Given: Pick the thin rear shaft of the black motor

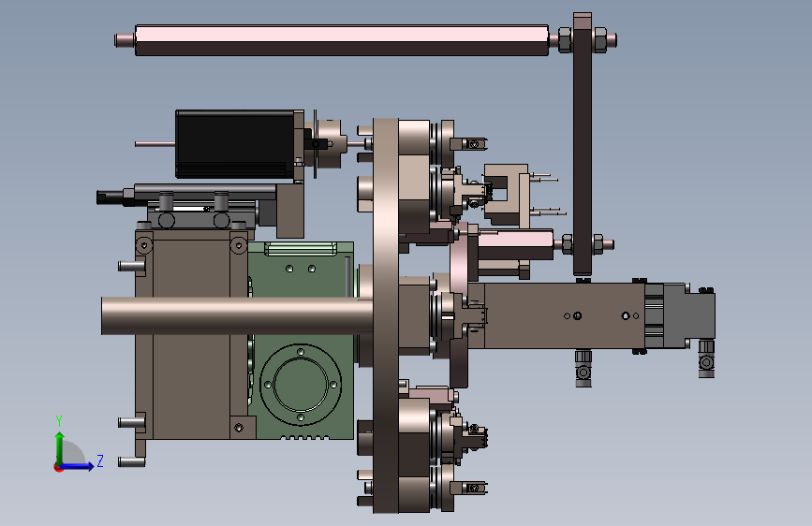Looking at the screenshot, I should 155,144.
